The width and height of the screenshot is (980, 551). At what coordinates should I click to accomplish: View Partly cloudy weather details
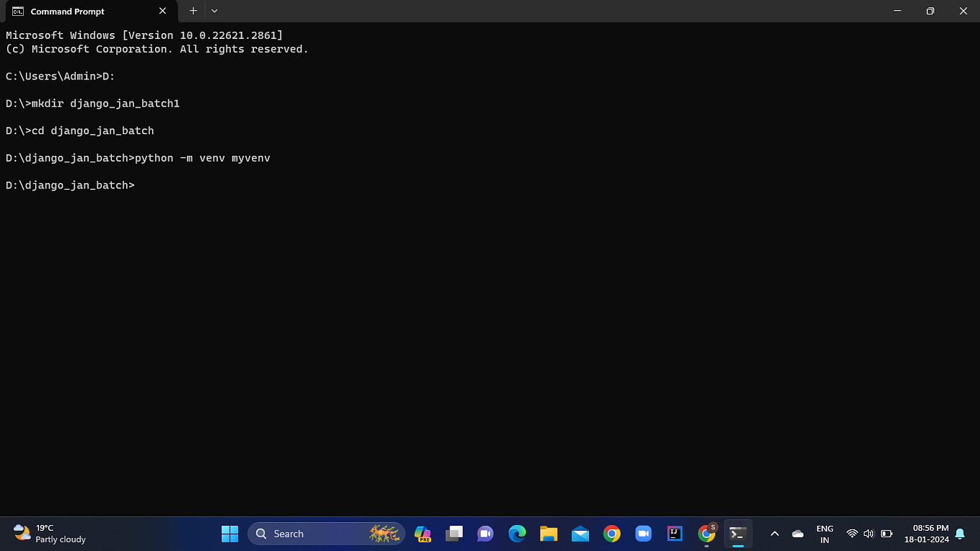coord(47,534)
